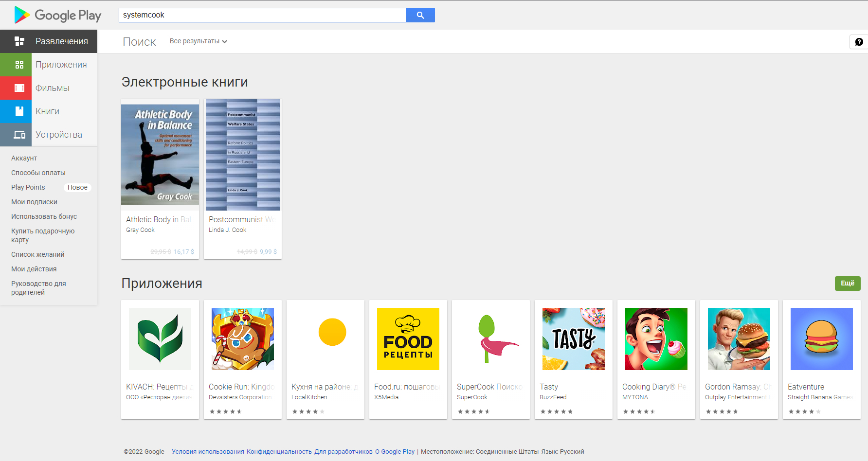Click the 16,17 $ book price
This screenshot has height=461, width=868.
pyautogui.click(x=184, y=252)
